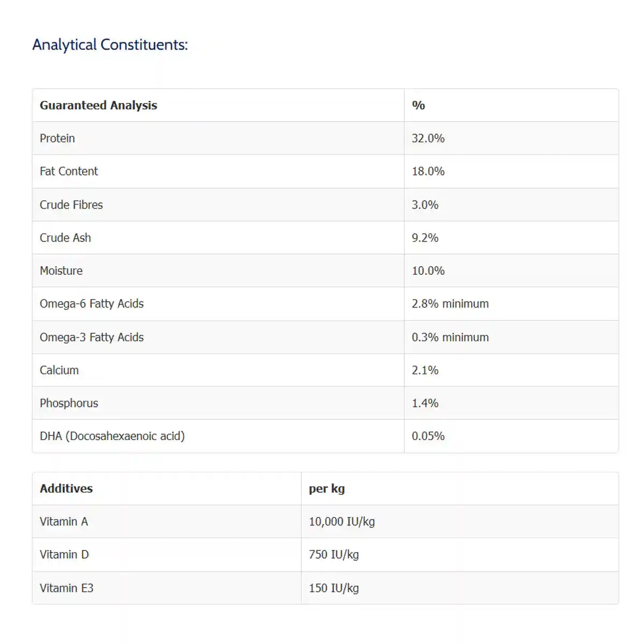Select the Guaranteed Analysis column header
The height and width of the screenshot is (644, 644).
[98, 105]
